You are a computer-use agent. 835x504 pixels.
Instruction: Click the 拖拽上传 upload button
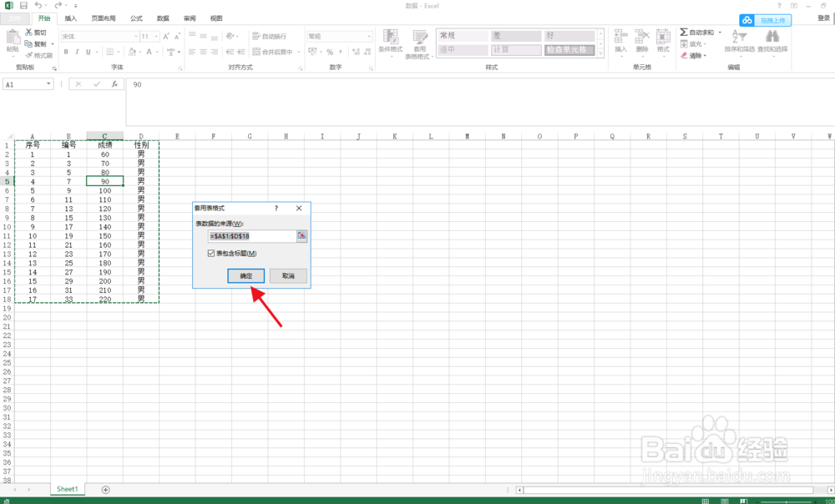point(765,20)
